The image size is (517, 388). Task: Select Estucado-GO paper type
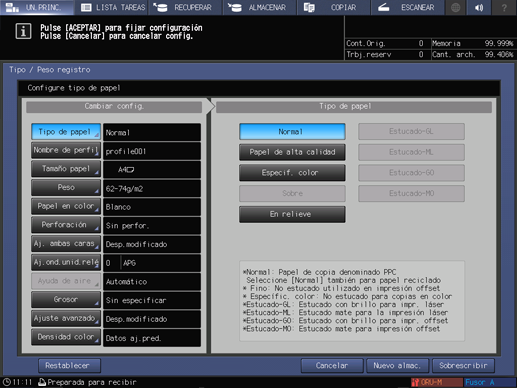[411, 173]
